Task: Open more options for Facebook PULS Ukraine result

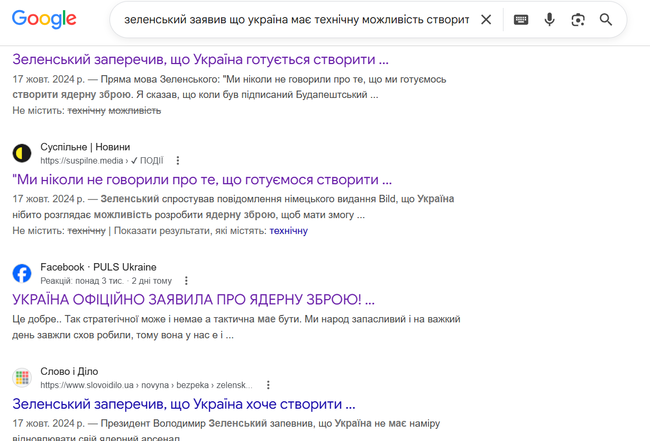Action: (186, 281)
